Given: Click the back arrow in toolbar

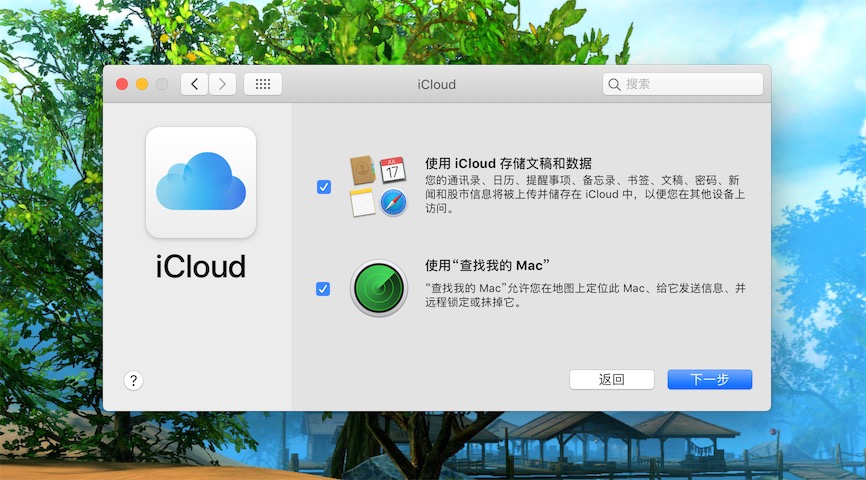Looking at the screenshot, I should [194, 84].
